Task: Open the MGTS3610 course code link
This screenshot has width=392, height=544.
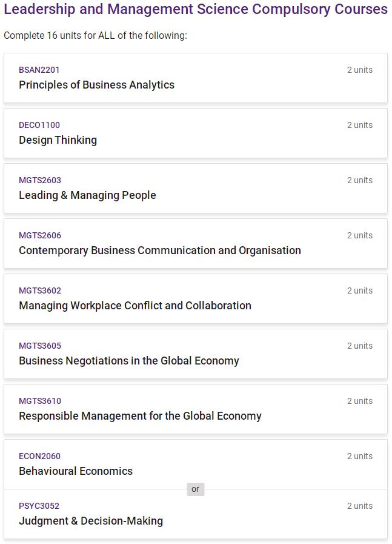Action: [x=40, y=401]
